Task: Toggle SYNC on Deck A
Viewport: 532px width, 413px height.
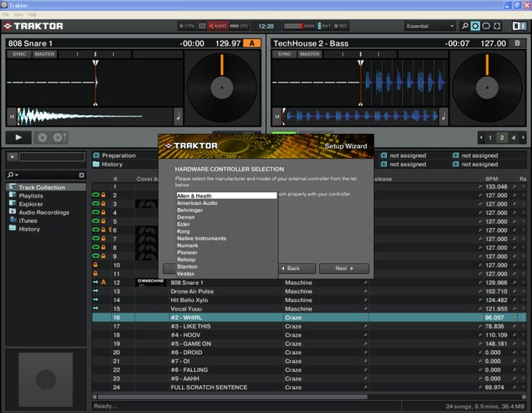Action: point(20,54)
